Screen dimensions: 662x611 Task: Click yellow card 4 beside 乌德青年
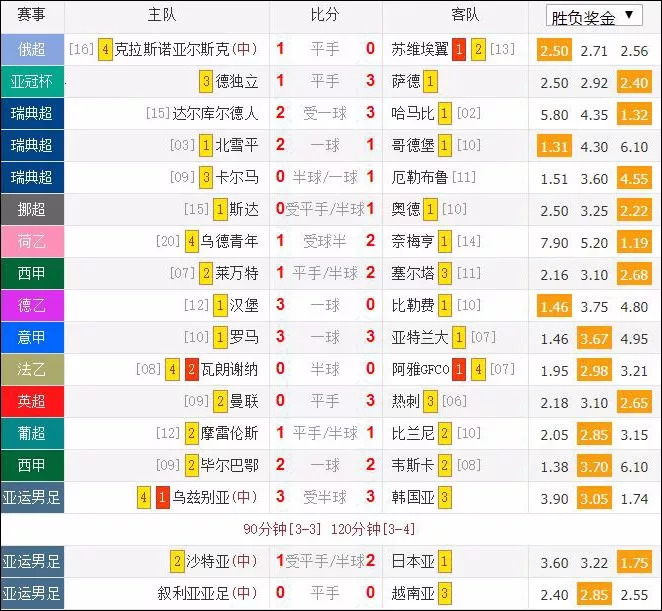tap(192, 242)
